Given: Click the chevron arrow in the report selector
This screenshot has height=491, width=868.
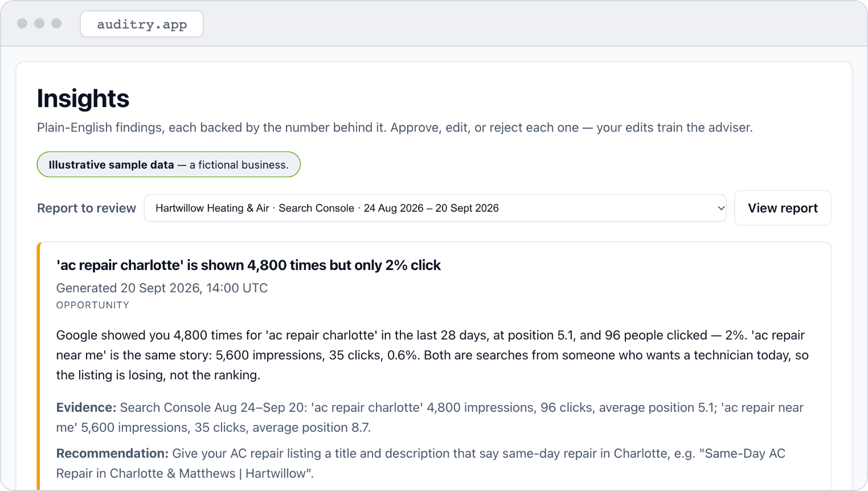Looking at the screenshot, I should click(720, 208).
